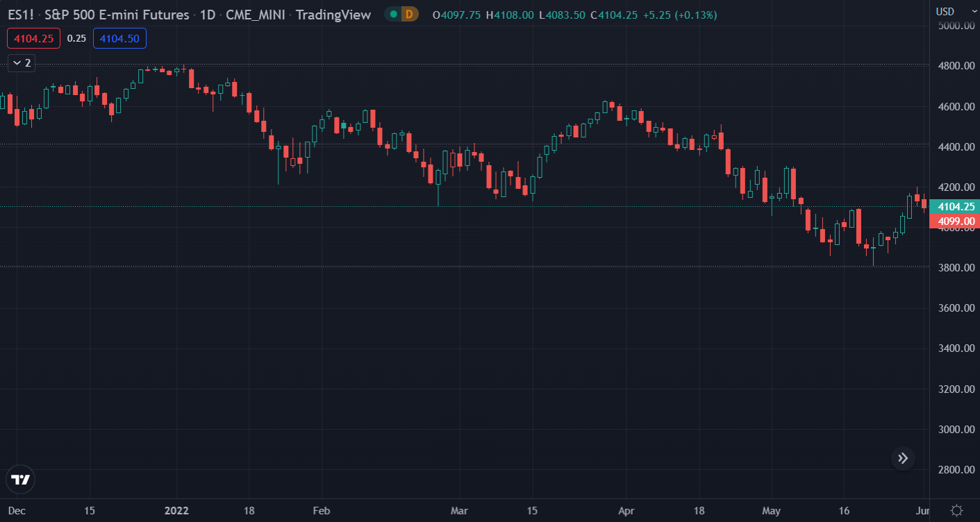This screenshot has width=980, height=522.
Task: Click the orange D delayed-data badge
Action: coord(410,15)
